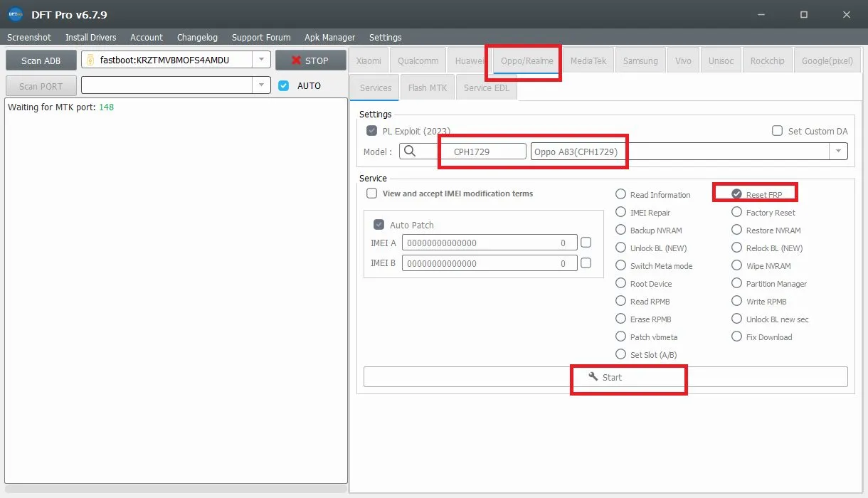This screenshot has height=498, width=868.
Task: Switch to the Huawei tab
Action: (x=470, y=60)
